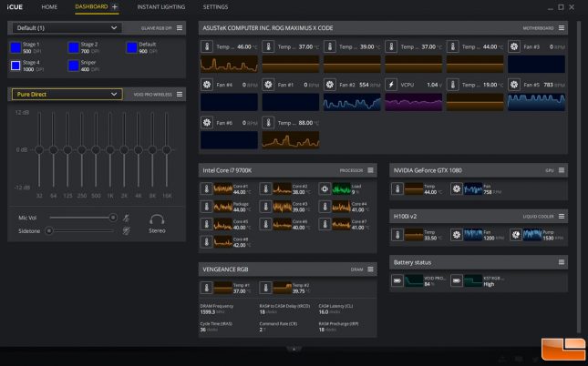Click the iCUE logo

15,6
